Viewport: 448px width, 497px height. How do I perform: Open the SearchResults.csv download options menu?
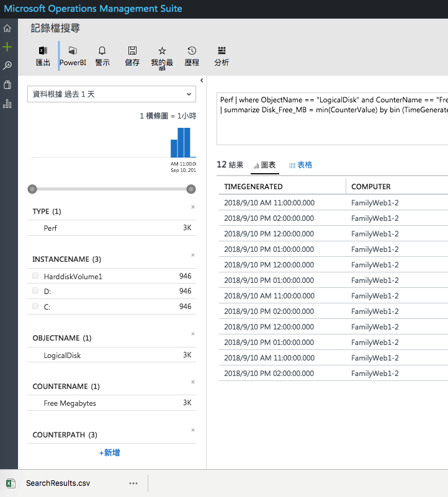pyautogui.click(x=133, y=483)
